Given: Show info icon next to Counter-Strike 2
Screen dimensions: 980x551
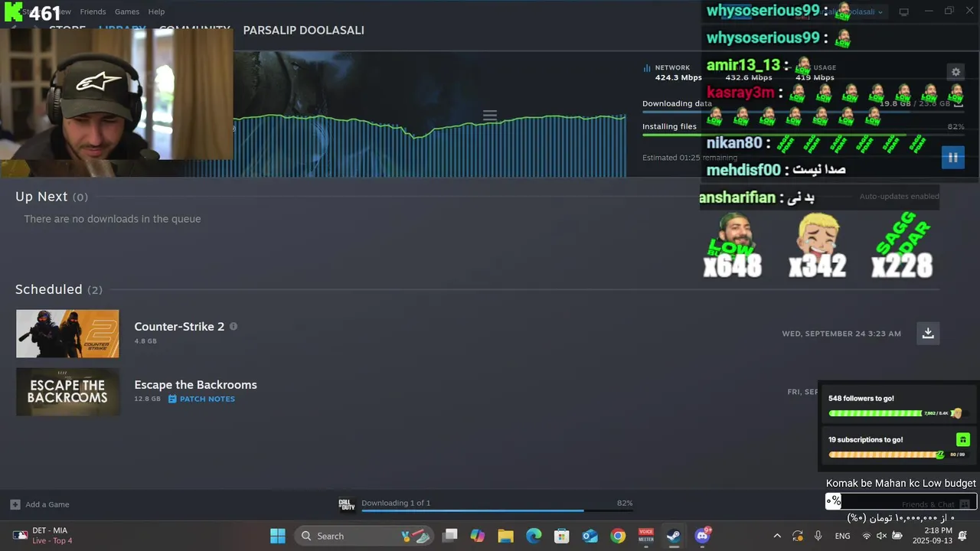Looking at the screenshot, I should [x=234, y=326].
